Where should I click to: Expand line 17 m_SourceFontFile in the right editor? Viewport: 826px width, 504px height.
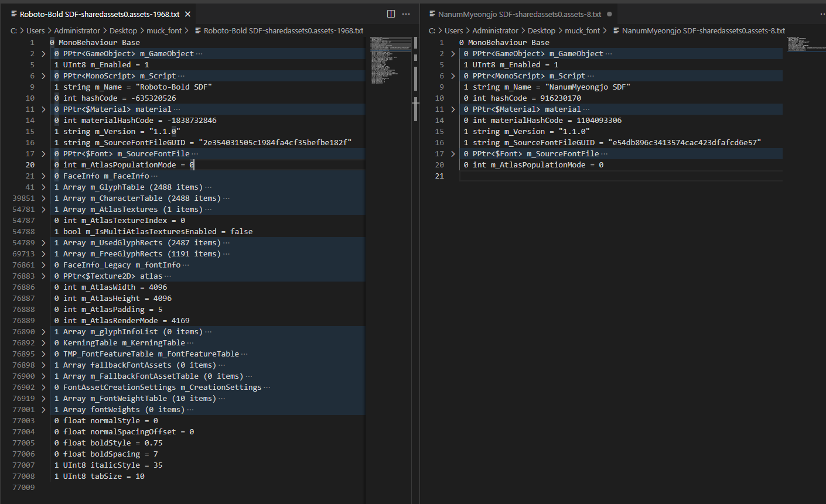pos(453,154)
